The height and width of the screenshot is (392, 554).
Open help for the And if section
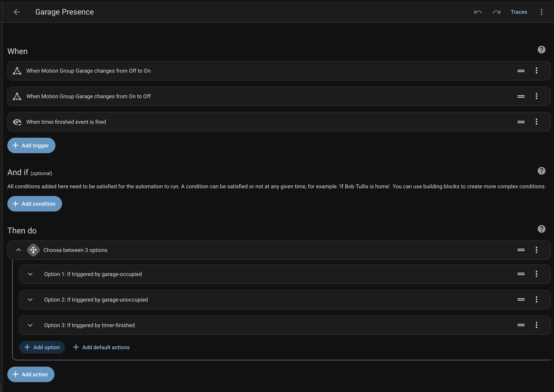[541, 171]
